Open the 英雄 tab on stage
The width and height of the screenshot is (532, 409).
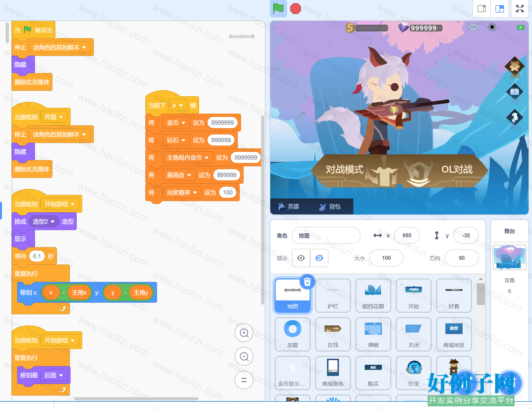coord(288,206)
